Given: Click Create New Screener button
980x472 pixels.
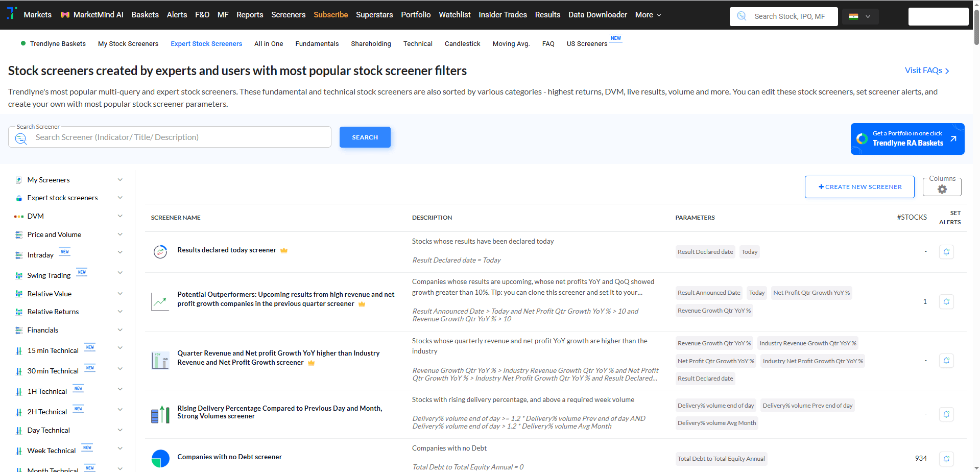Looking at the screenshot, I should (x=859, y=187).
